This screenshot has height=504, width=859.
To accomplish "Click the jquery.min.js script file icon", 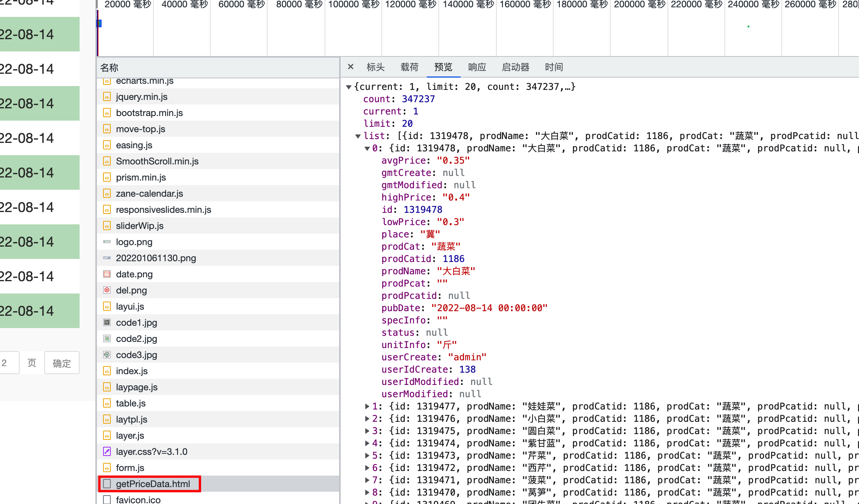I will pyautogui.click(x=107, y=97).
